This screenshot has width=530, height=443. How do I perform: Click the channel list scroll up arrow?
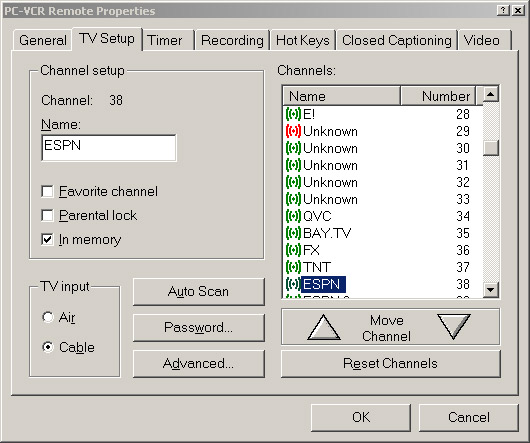(x=491, y=94)
